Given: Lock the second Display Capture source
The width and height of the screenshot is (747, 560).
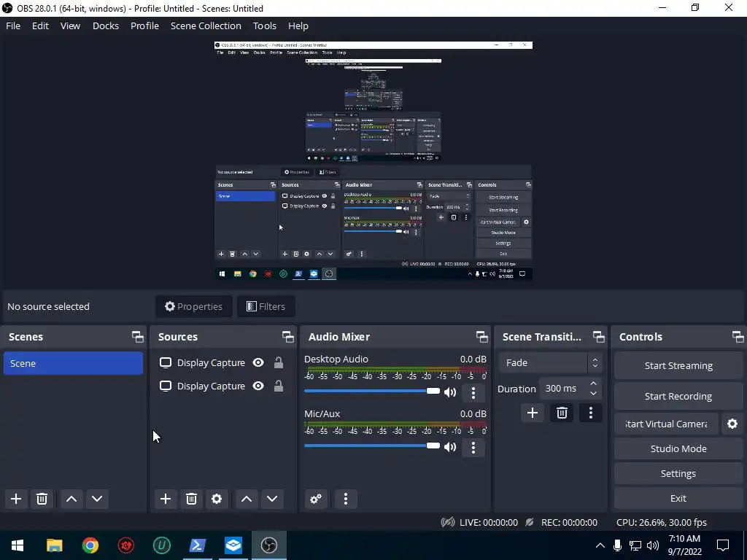Looking at the screenshot, I should coord(278,386).
